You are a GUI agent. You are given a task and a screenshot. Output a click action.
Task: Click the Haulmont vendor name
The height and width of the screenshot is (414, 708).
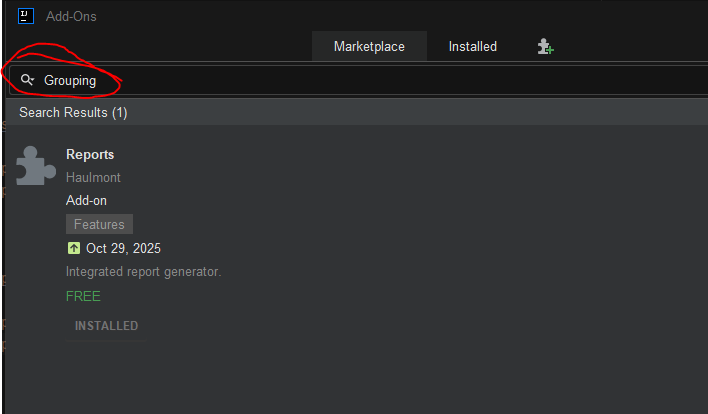click(93, 177)
